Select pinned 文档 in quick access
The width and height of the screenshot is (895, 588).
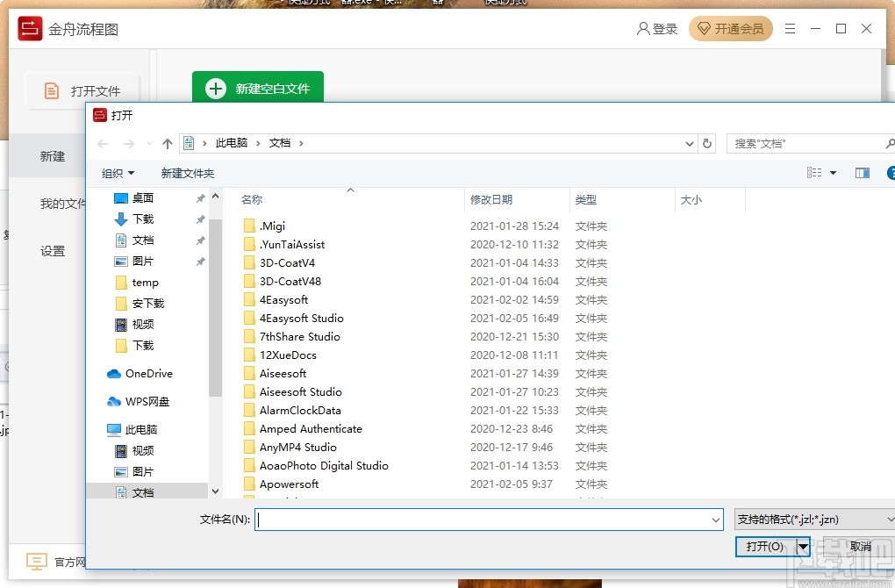[142, 240]
